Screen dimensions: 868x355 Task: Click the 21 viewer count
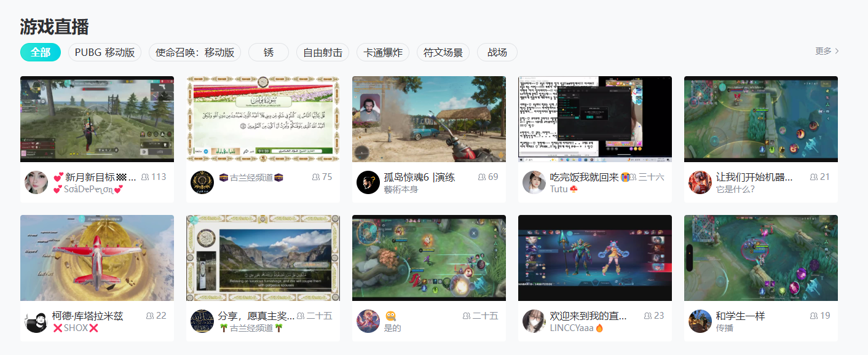820,177
